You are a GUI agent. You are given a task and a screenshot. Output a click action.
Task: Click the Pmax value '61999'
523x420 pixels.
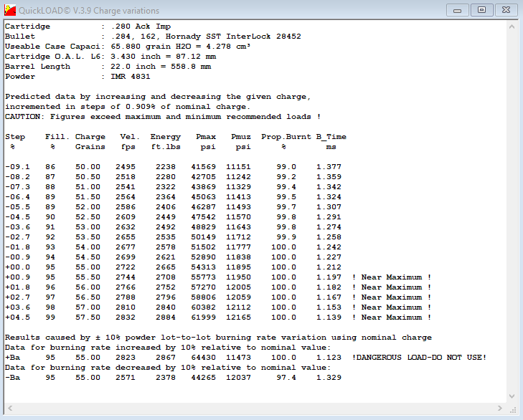click(204, 318)
